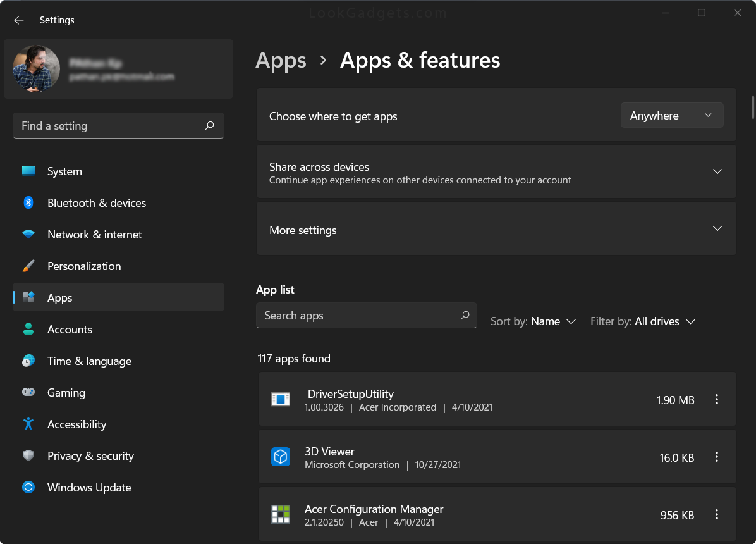Open Bluetooth & devices settings icon

28,202
